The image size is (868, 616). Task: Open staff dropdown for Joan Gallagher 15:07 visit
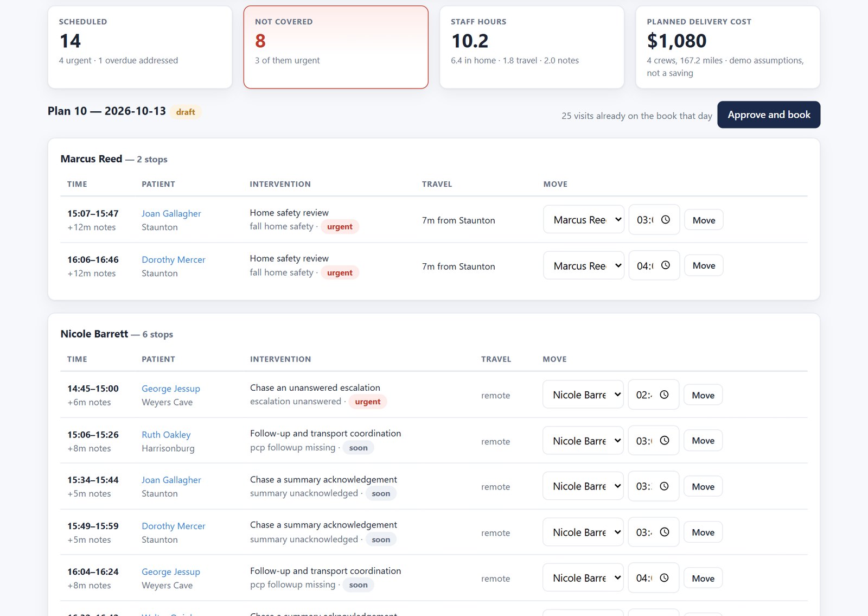click(584, 220)
